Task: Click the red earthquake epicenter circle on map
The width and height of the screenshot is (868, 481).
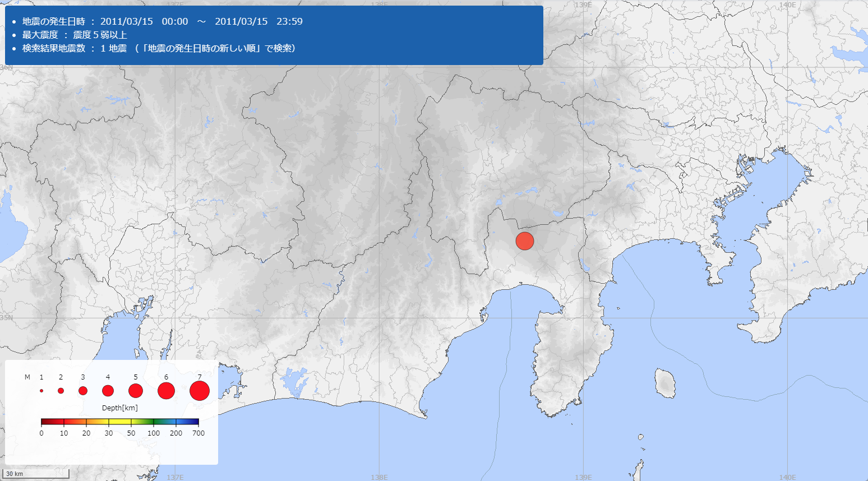Action: click(x=525, y=241)
